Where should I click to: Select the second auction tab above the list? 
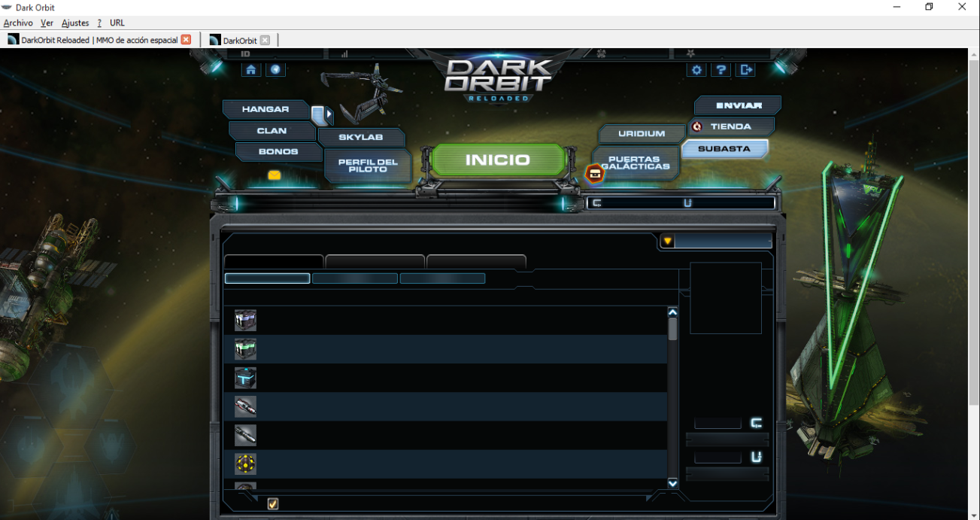coord(375,262)
